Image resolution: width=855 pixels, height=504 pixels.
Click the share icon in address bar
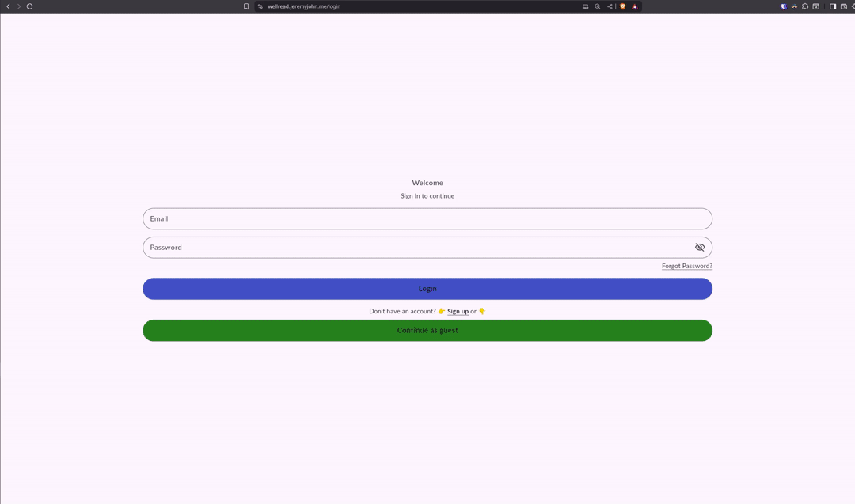610,6
